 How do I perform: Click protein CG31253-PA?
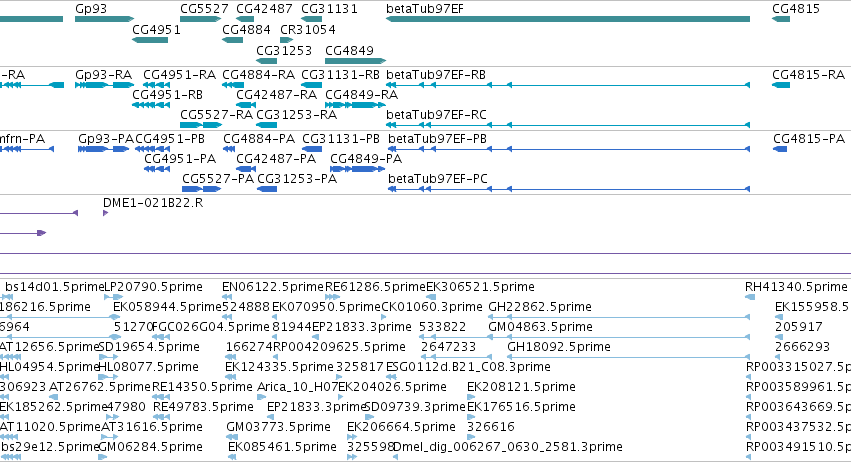(x=267, y=189)
